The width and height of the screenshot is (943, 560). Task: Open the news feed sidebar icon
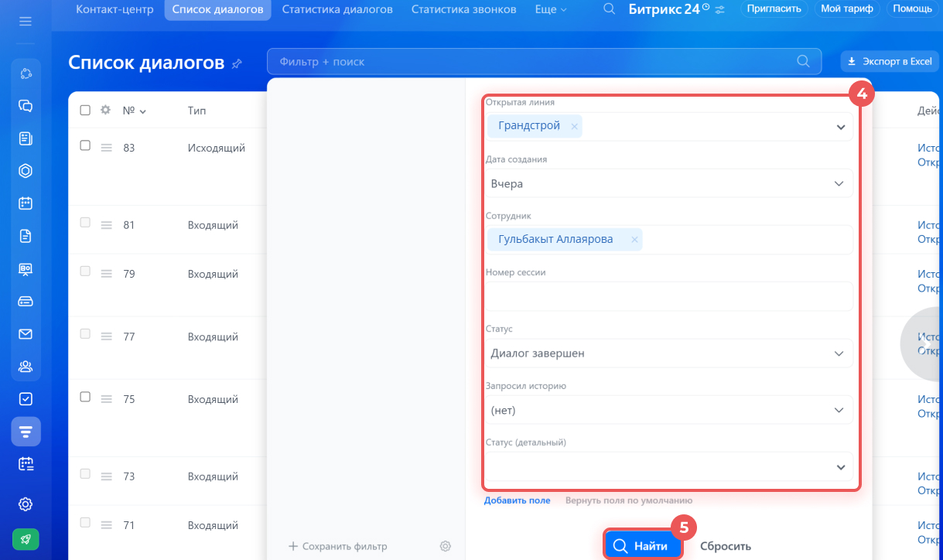(26, 138)
